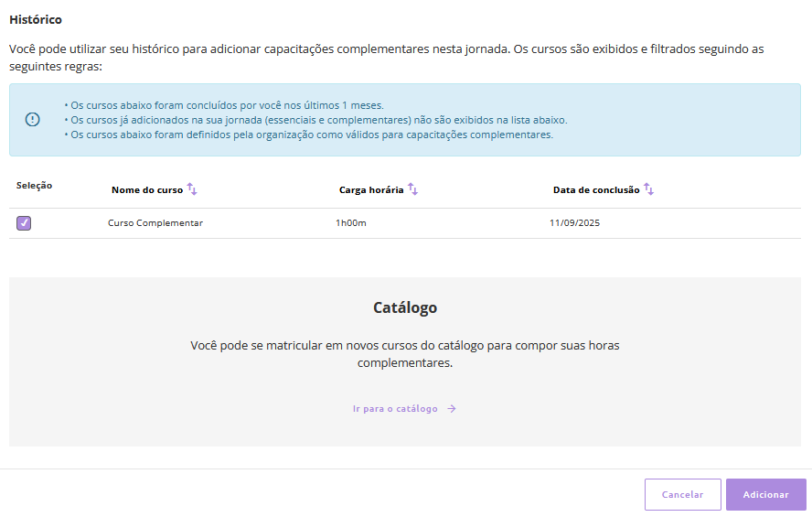The width and height of the screenshot is (812, 517).
Task: Click the Catálogo section heading
Action: pyautogui.click(x=405, y=308)
